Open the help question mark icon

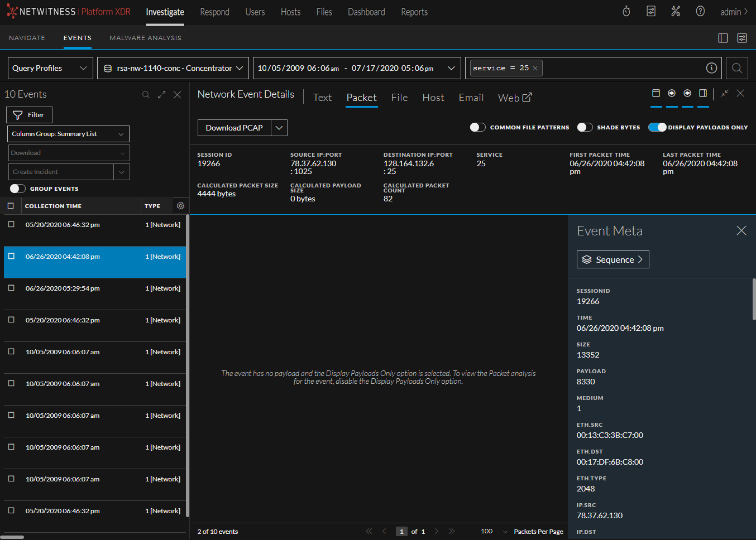pos(700,11)
